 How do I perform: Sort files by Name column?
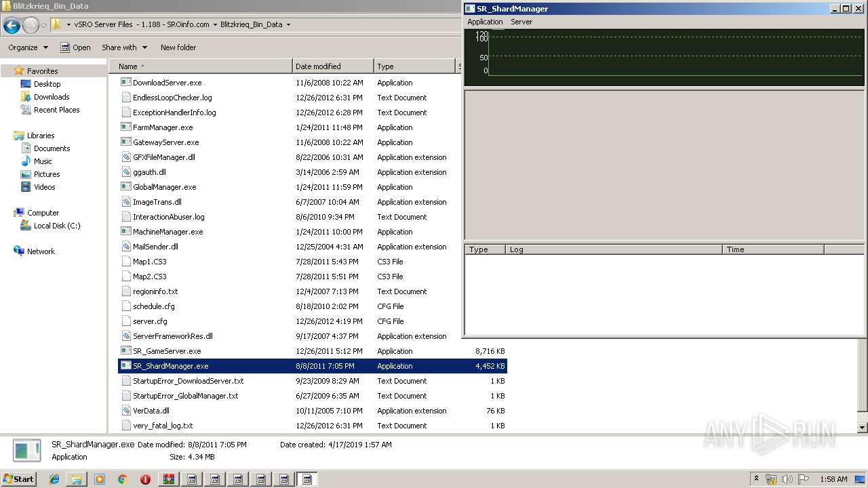coord(200,66)
